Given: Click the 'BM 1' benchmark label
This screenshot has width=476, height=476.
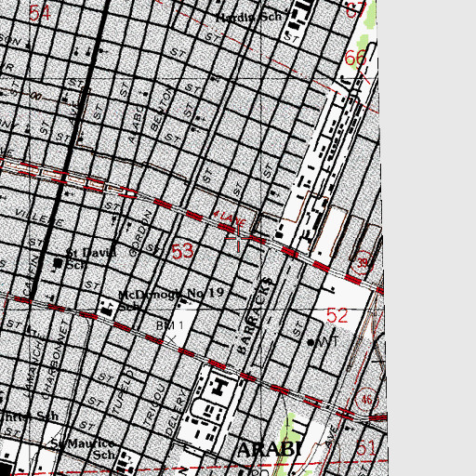Looking at the screenshot, I should pyautogui.click(x=169, y=325).
